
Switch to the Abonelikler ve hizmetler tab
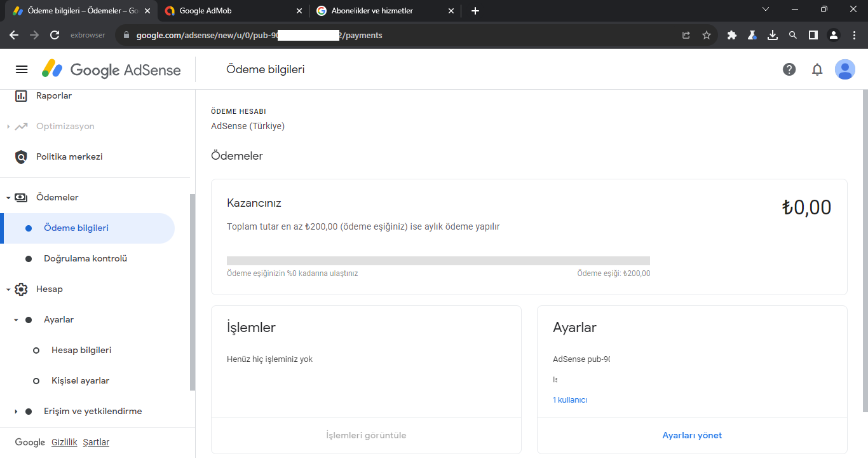click(x=385, y=11)
